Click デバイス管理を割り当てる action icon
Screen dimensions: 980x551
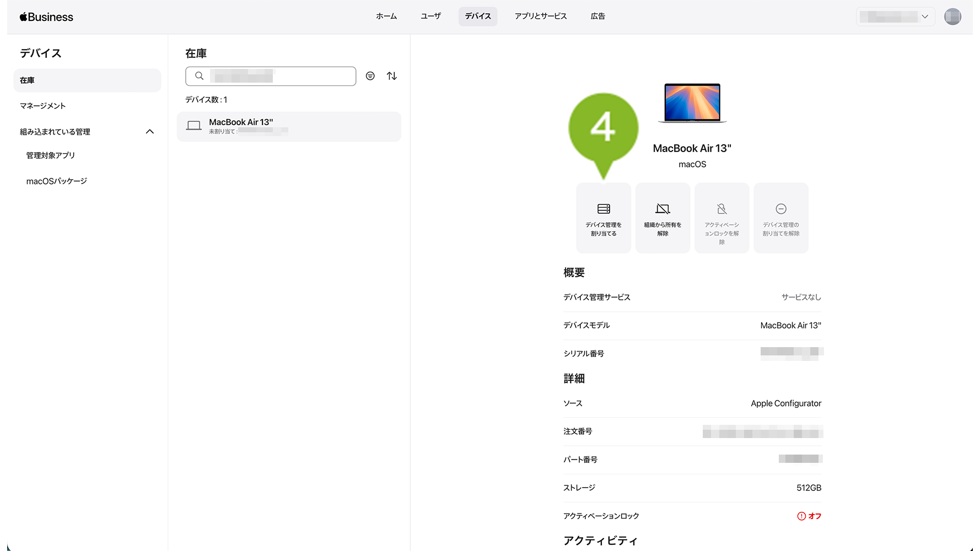[x=604, y=209]
